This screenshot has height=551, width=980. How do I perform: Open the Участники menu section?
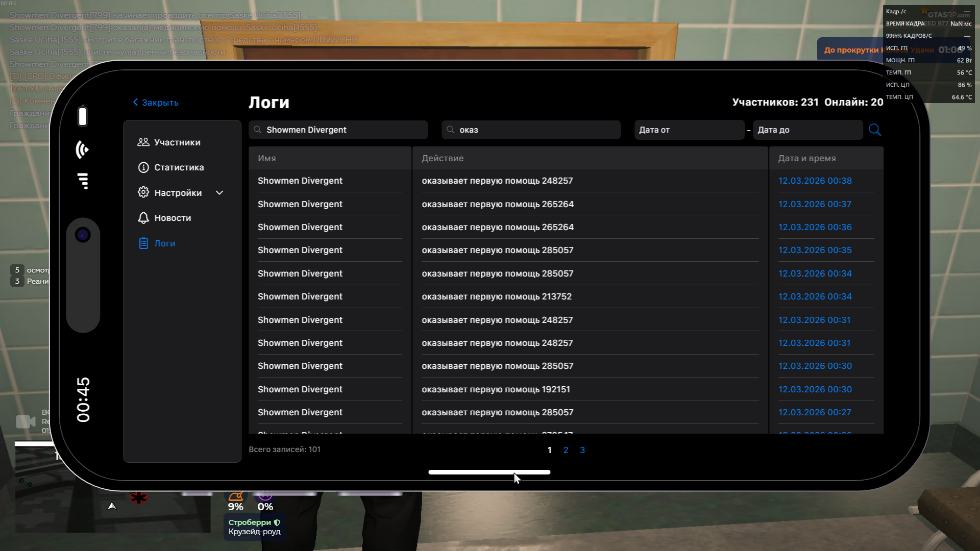click(x=177, y=142)
